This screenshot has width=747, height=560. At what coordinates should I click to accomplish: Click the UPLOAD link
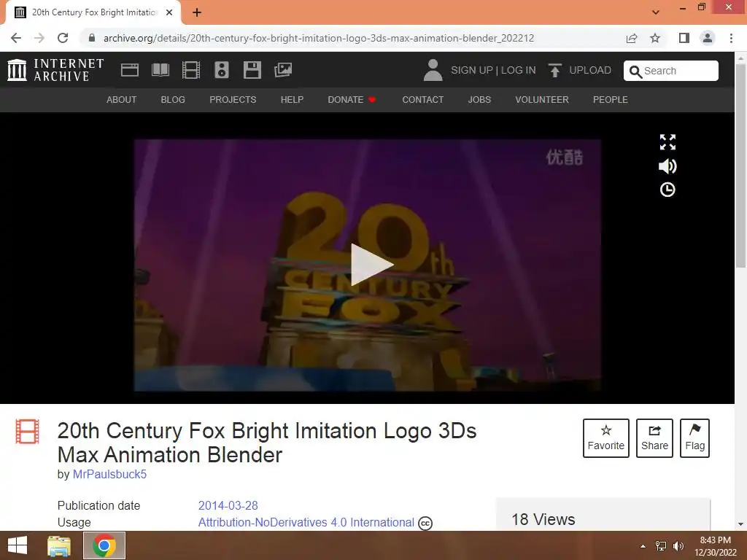(x=589, y=71)
